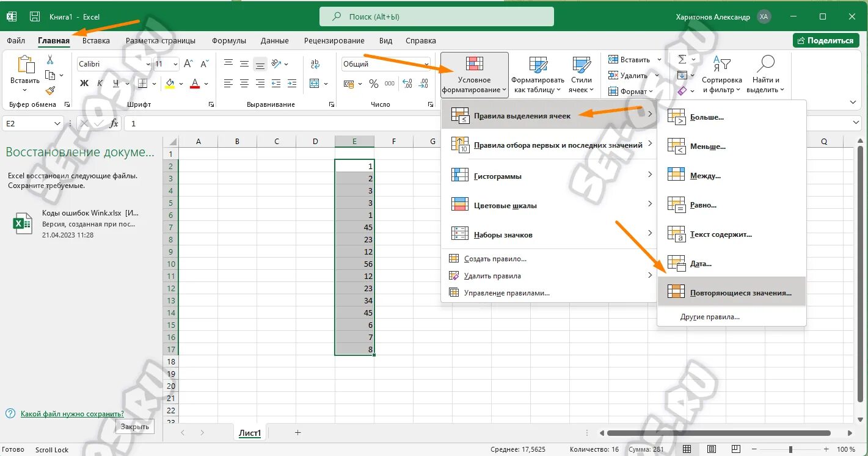Toggle underline Ч formatting
868x456 pixels.
click(x=116, y=84)
